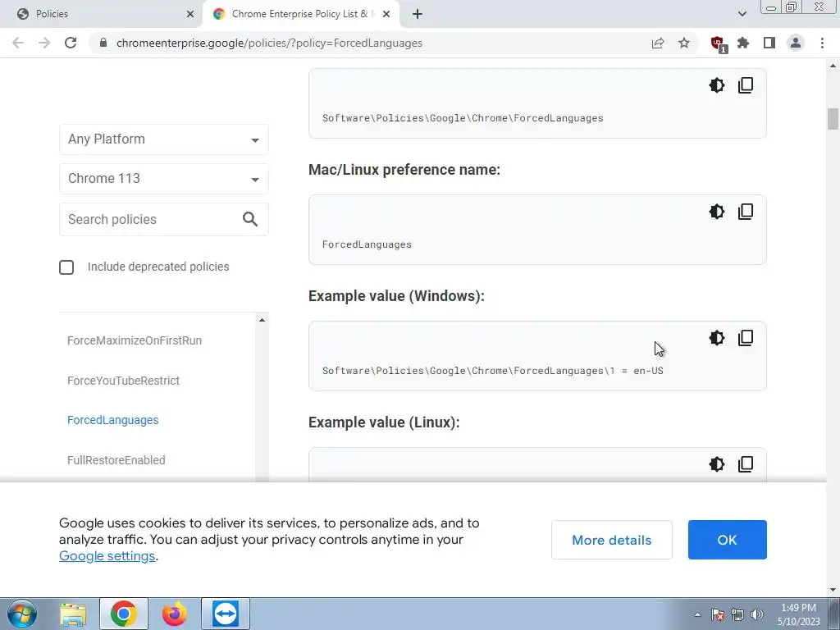Open a new browser tab
Image resolution: width=840 pixels, height=630 pixels.
418,14
